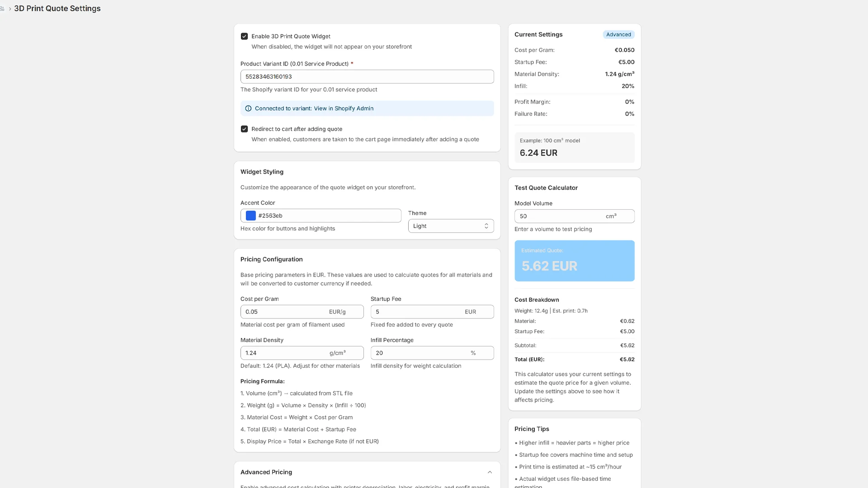The height and width of the screenshot is (488, 868).
Task: Click the Infill 20% value in Current Settings
Action: pos(627,86)
